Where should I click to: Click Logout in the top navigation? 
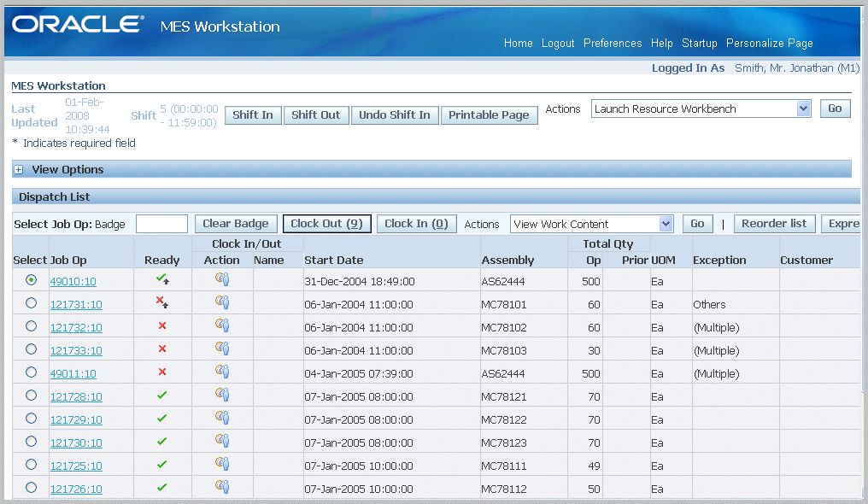pyautogui.click(x=558, y=44)
